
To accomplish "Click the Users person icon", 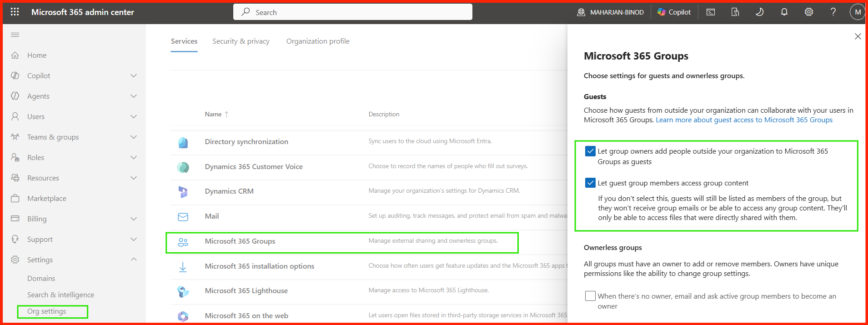I will 15,116.
